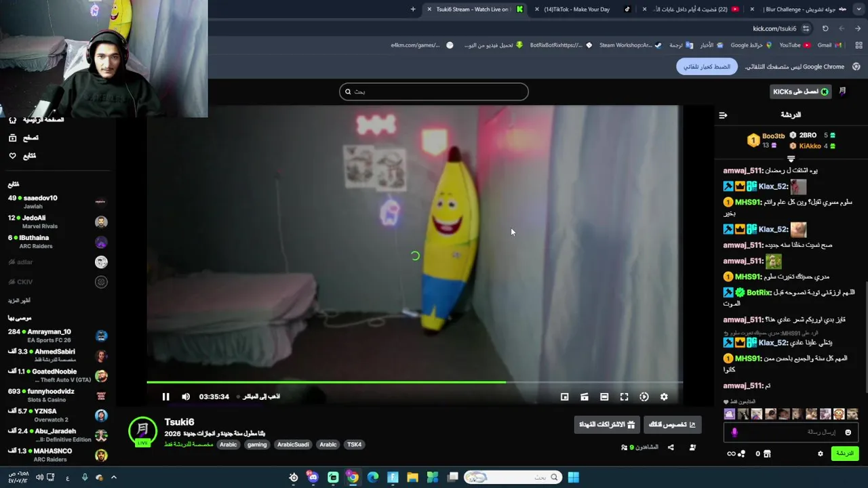Open picture-in-picture clip icon on player
The image size is (868, 488).
coord(584,397)
